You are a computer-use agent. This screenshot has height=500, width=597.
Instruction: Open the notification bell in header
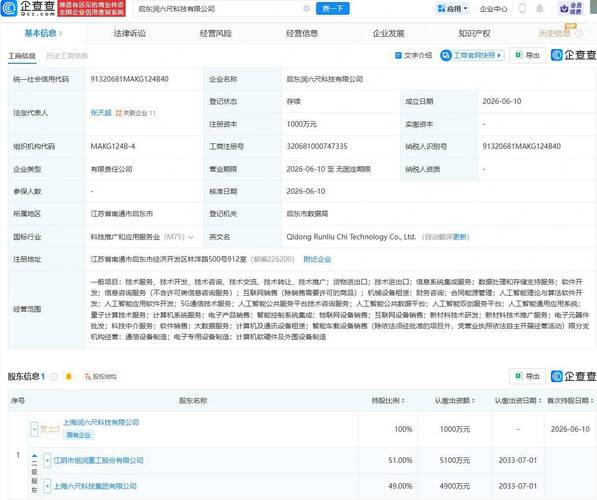(x=540, y=8)
